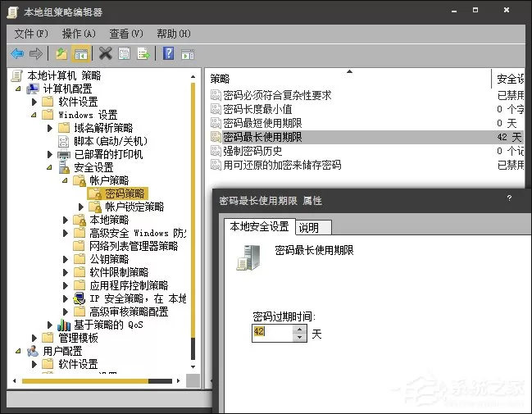Screen dimensions: 532x414
Task: Select the 密码长度最小值 policy entry
Action: point(257,109)
